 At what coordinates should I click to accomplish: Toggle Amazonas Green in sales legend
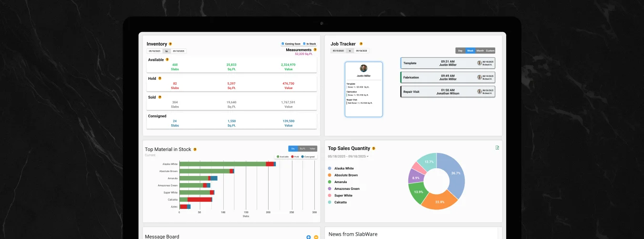pos(343,189)
